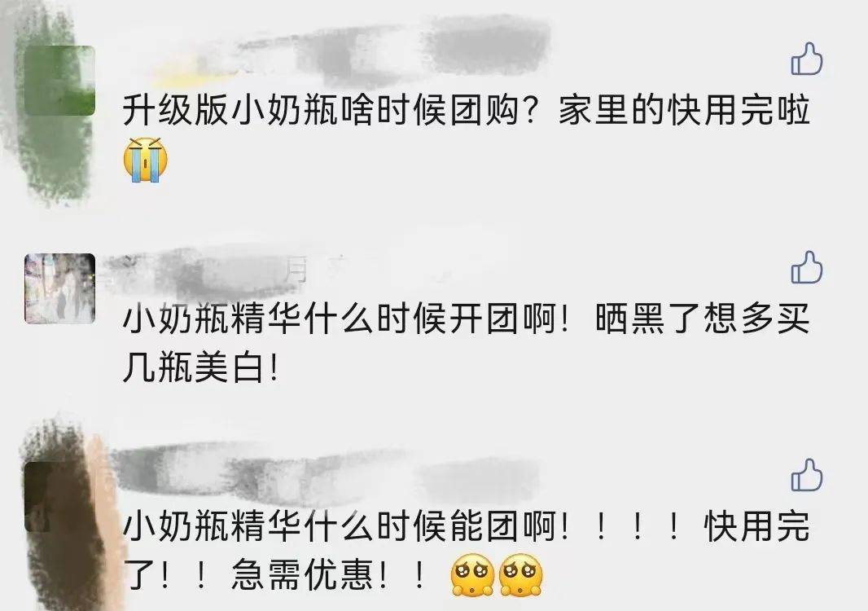Open the anime-style avatar of second commenter

[x=59, y=288]
